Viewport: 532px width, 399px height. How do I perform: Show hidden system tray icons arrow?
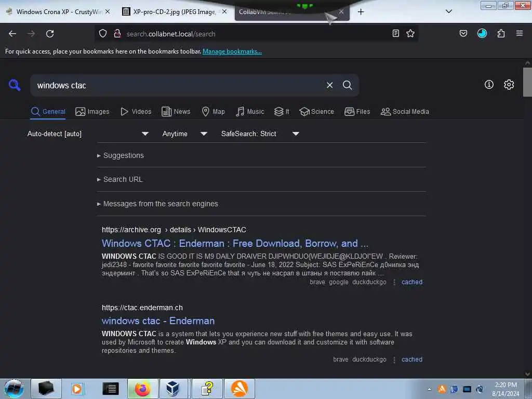pyautogui.click(x=429, y=389)
